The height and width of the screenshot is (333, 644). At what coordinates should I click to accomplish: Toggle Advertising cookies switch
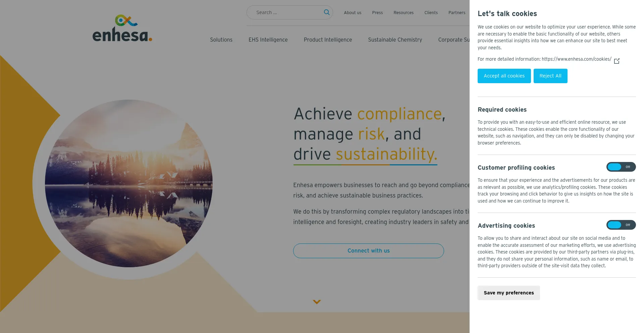(x=621, y=225)
